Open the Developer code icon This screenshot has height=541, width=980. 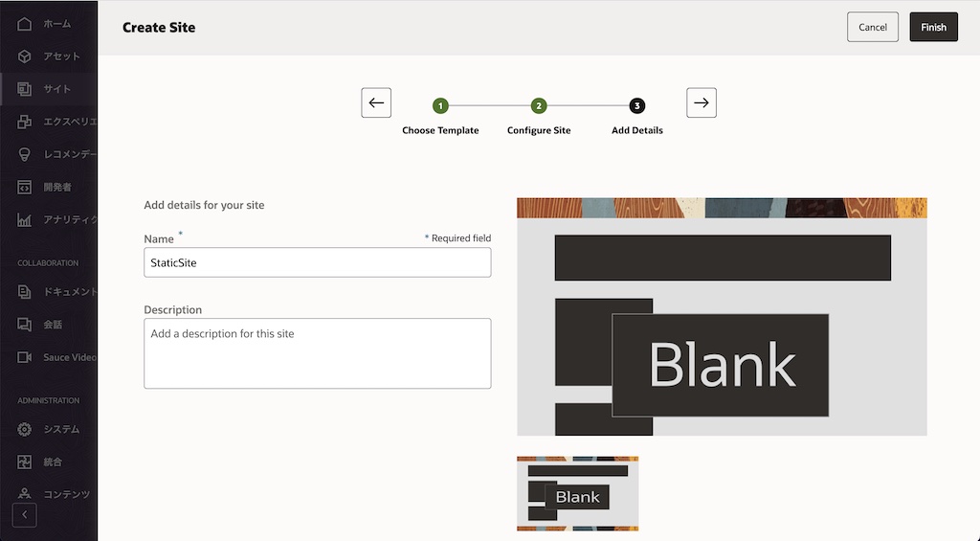[x=25, y=187]
